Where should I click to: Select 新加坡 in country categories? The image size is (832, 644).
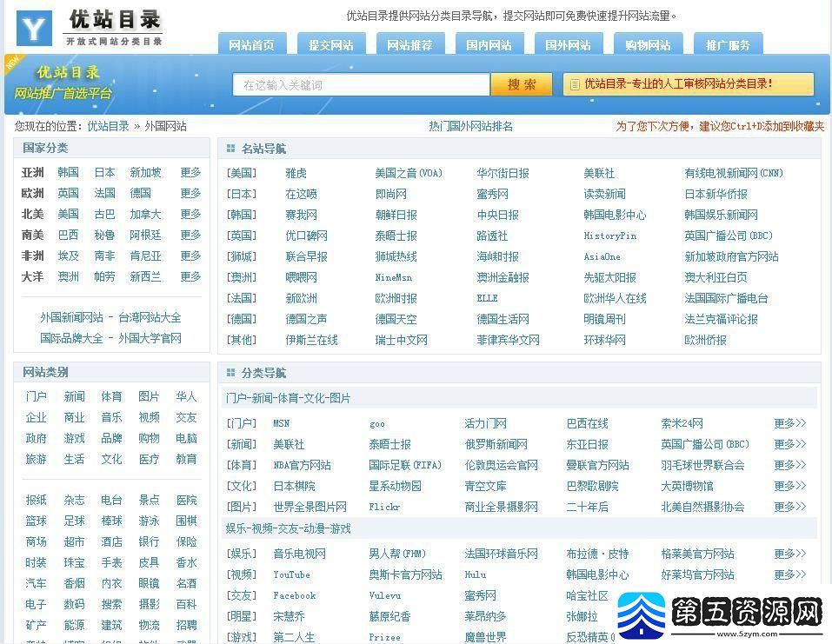pyautogui.click(x=145, y=172)
